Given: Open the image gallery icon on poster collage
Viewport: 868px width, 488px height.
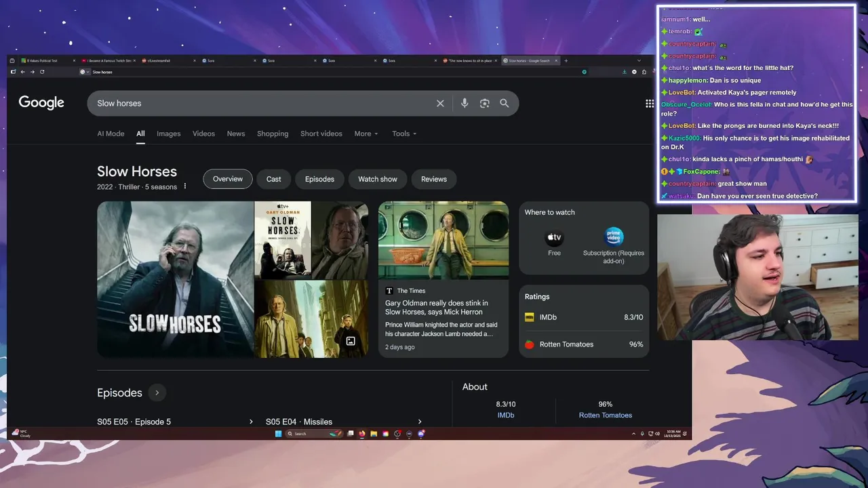Looking at the screenshot, I should click(351, 341).
